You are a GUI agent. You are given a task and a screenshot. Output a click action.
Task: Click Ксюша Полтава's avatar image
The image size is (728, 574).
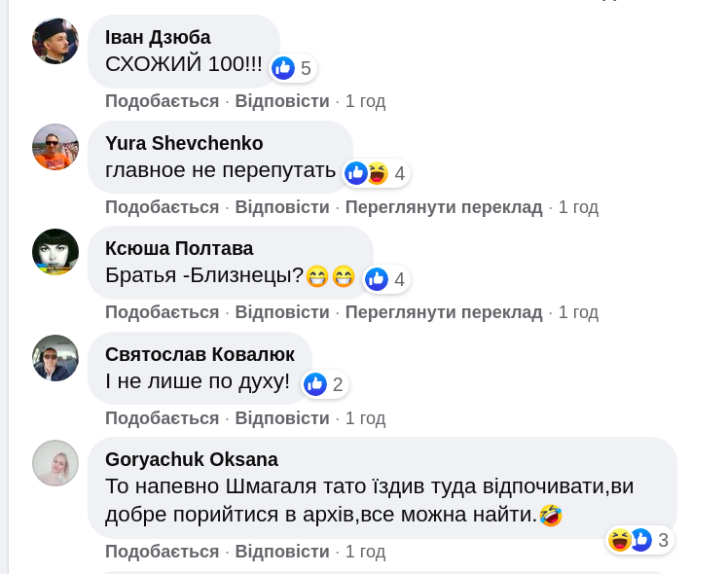tap(55, 252)
